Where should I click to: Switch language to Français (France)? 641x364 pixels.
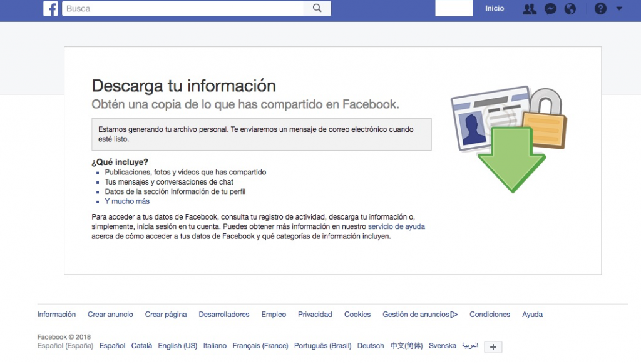tap(260, 346)
